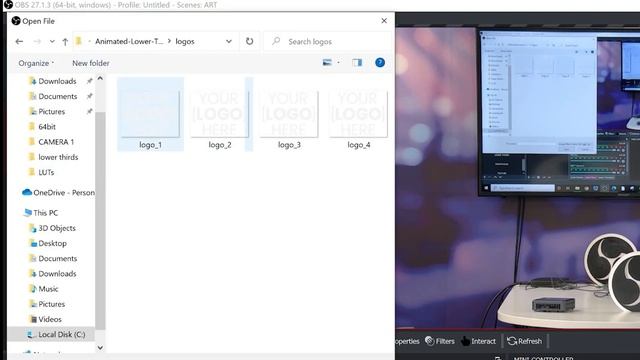Select This PC in navigation pane
The height and width of the screenshot is (360, 640).
coord(40,213)
